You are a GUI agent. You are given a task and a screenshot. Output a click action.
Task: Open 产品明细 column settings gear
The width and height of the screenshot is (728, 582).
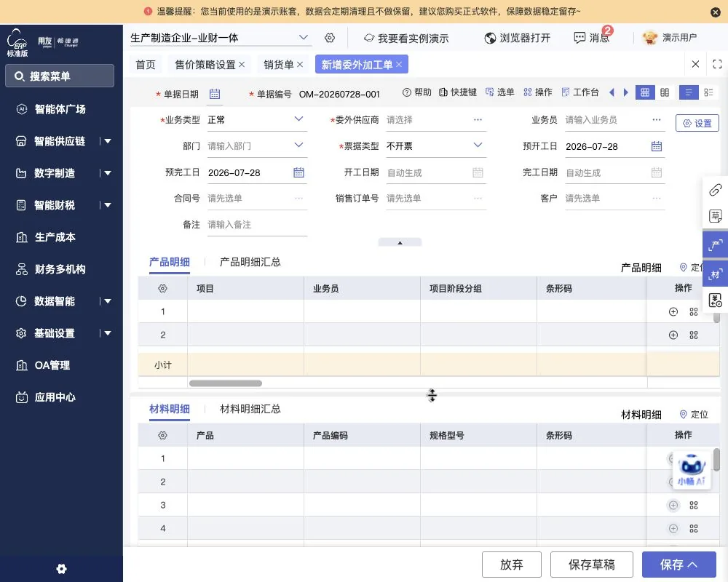162,288
